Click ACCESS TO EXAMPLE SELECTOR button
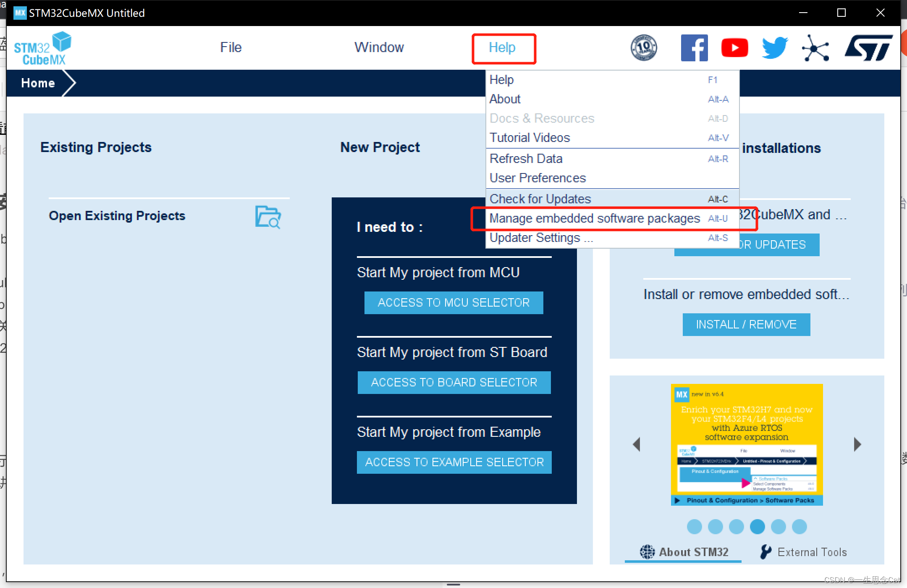This screenshot has width=907, height=588. (x=454, y=462)
